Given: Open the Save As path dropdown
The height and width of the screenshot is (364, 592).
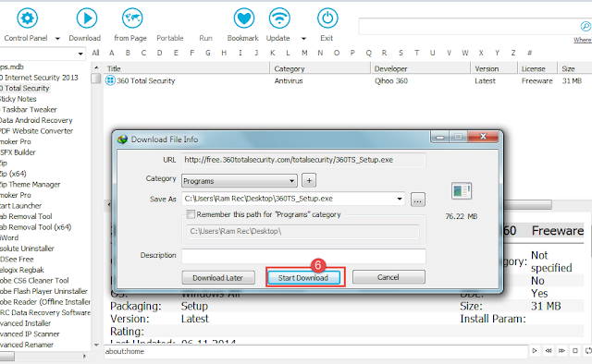Looking at the screenshot, I should click(x=400, y=199).
